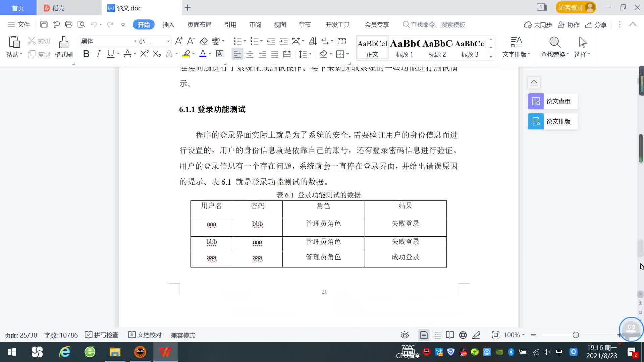Click the eye protection mode icon
This screenshot has height=362, width=644.
405,335
